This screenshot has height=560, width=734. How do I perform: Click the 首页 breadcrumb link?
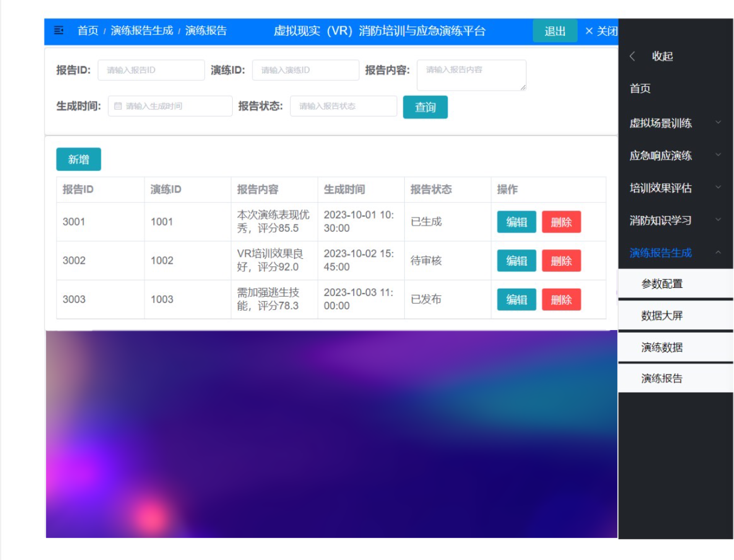tap(88, 31)
